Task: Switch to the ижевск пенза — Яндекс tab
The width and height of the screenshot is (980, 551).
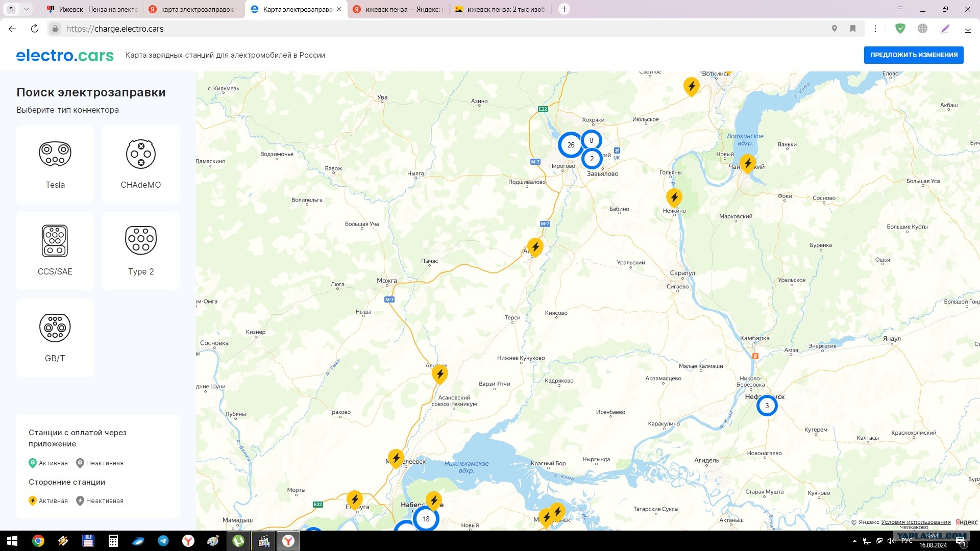Action: pyautogui.click(x=398, y=9)
